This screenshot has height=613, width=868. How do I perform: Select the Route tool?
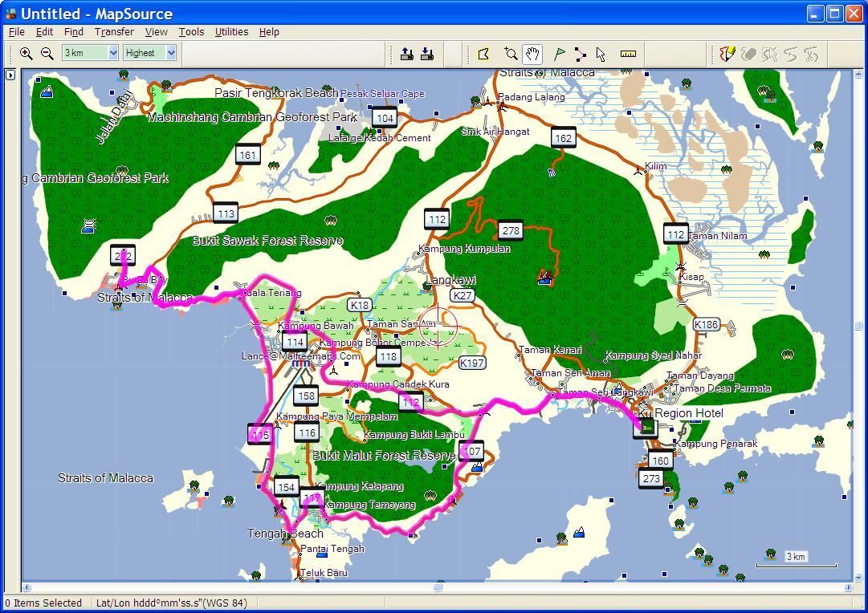click(581, 54)
